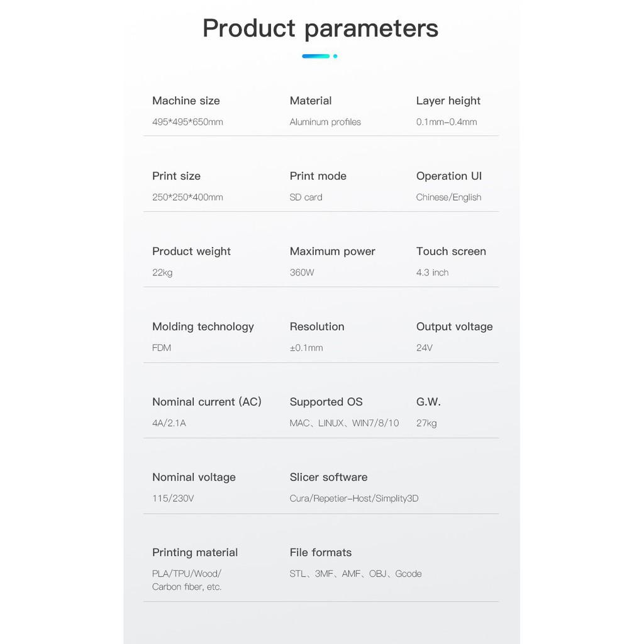Click the blue accent bar under the title
The image size is (644, 644).
tap(316, 56)
